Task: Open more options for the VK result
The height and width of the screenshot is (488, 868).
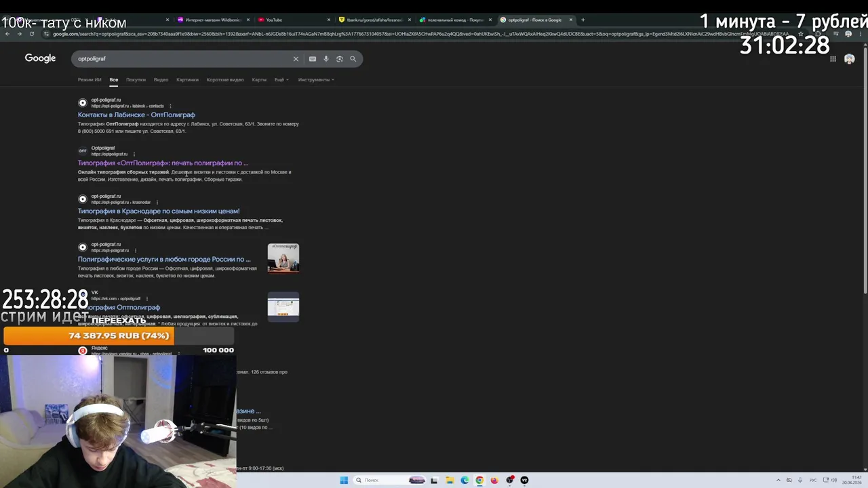Action: (146, 298)
